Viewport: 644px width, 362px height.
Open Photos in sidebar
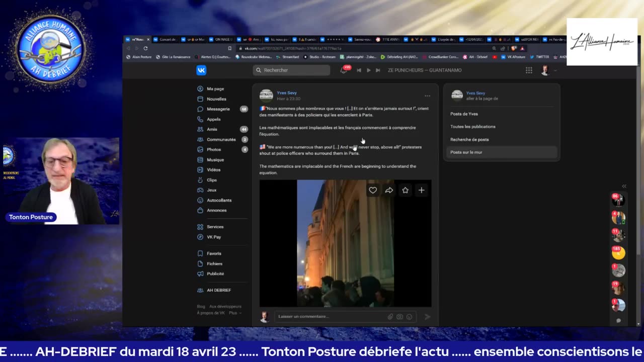214,149
